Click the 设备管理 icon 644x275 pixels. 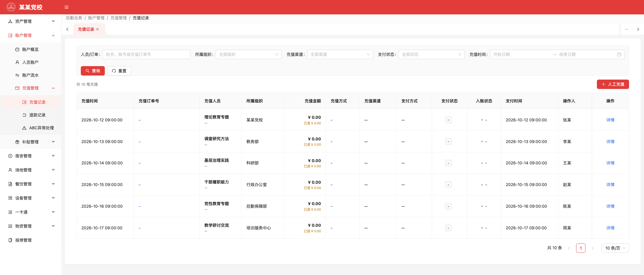point(10,198)
